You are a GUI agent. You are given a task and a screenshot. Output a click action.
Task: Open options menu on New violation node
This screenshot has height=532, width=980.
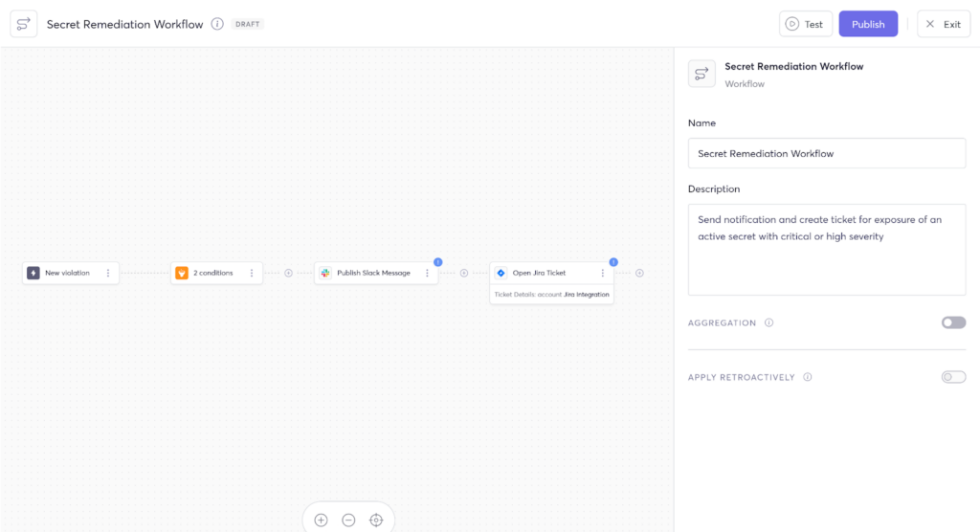coord(108,273)
